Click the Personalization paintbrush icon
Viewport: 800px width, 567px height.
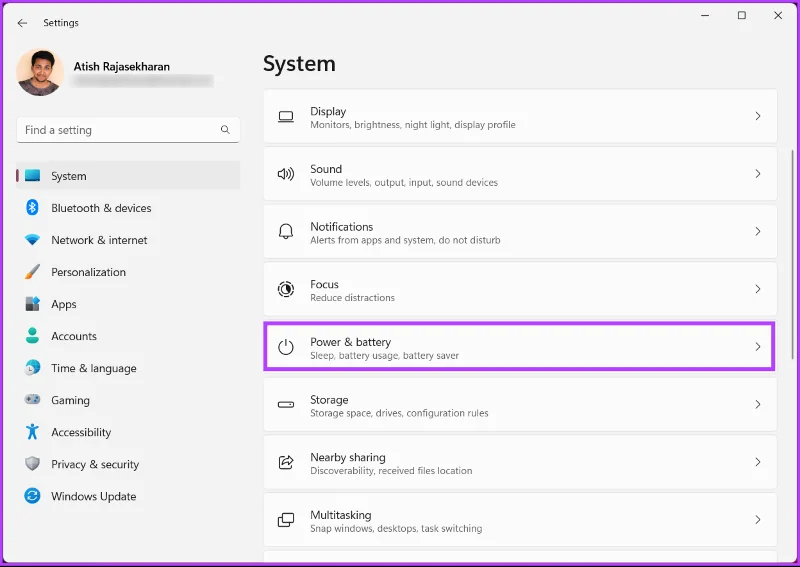pos(32,272)
